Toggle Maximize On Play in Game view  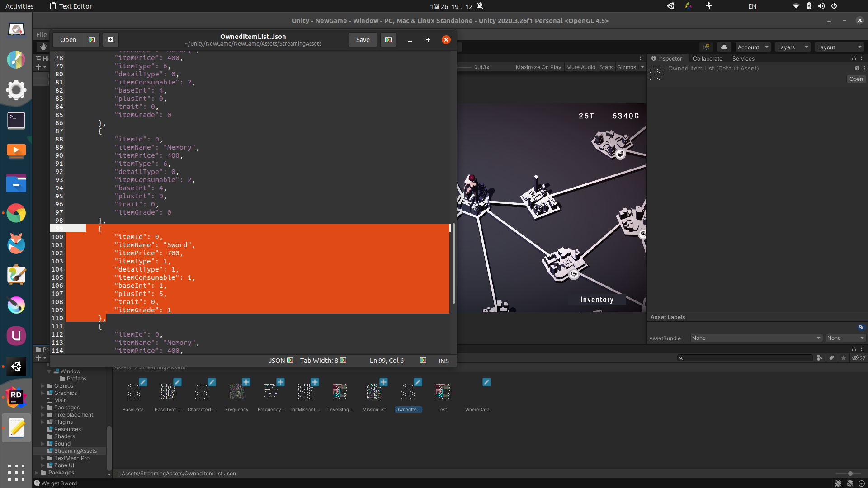click(x=538, y=67)
